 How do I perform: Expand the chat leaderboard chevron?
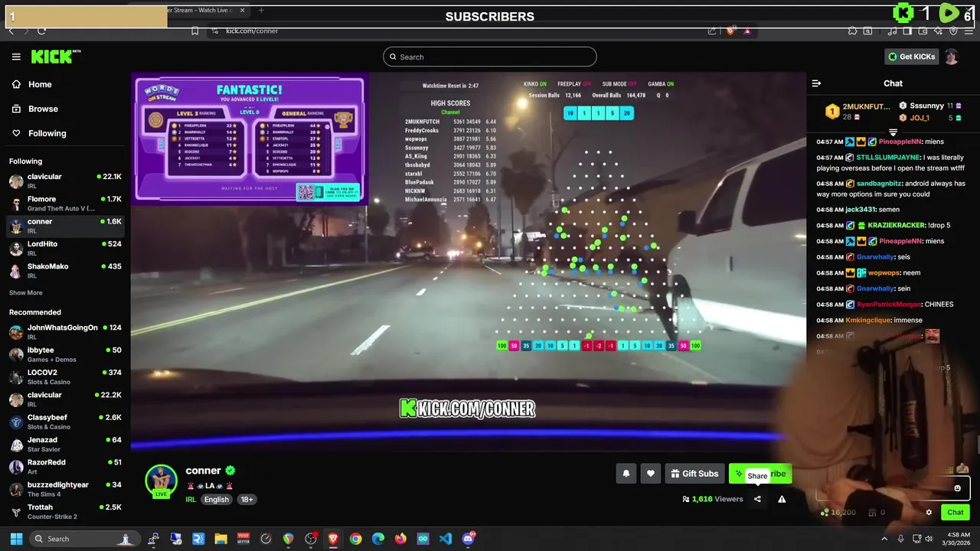(893, 132)
